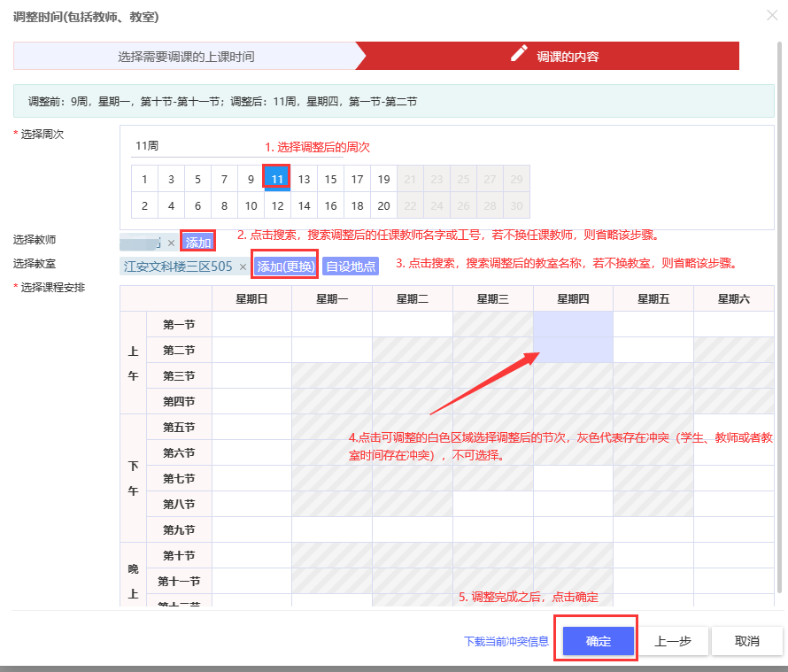788x672 pixels.
Task: Open the 调课的内容 step tab
Action: [567, 56]
